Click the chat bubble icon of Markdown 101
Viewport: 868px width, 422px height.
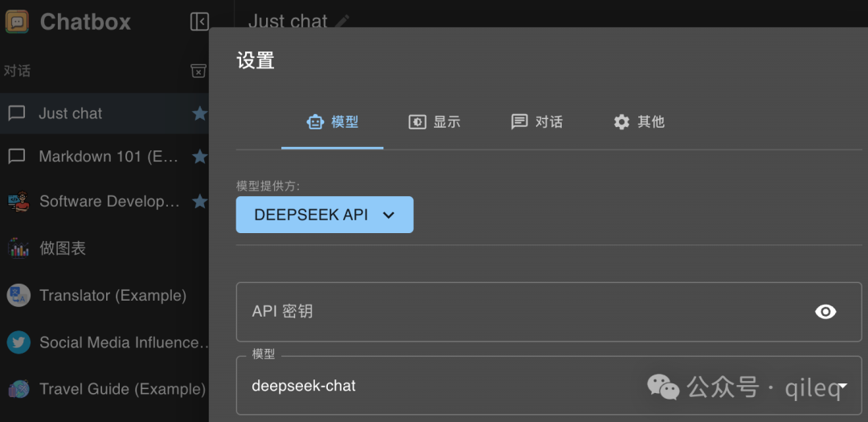[17, 157]
